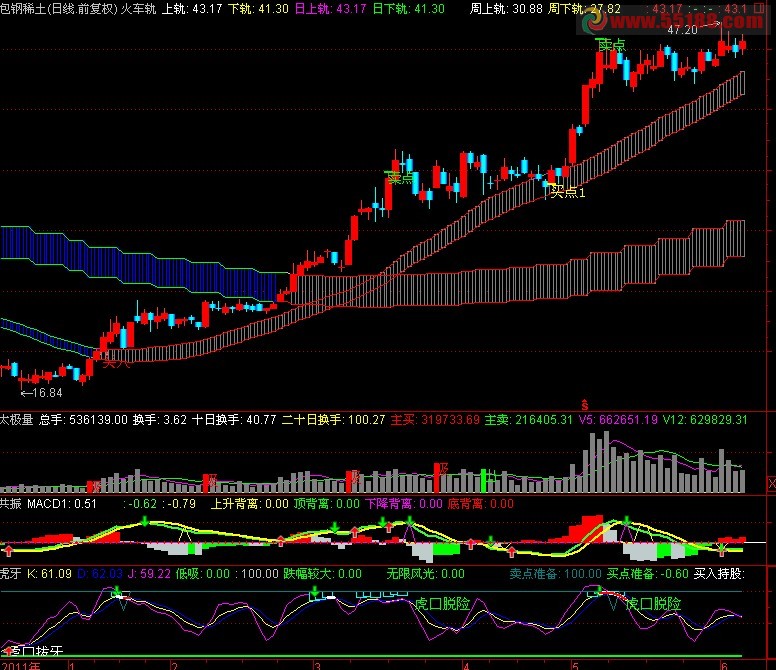Viewport: 776px width, 670px height.
Task: Click the 跌幅较大: 0.00 value
Action: (x=322, y=574)
